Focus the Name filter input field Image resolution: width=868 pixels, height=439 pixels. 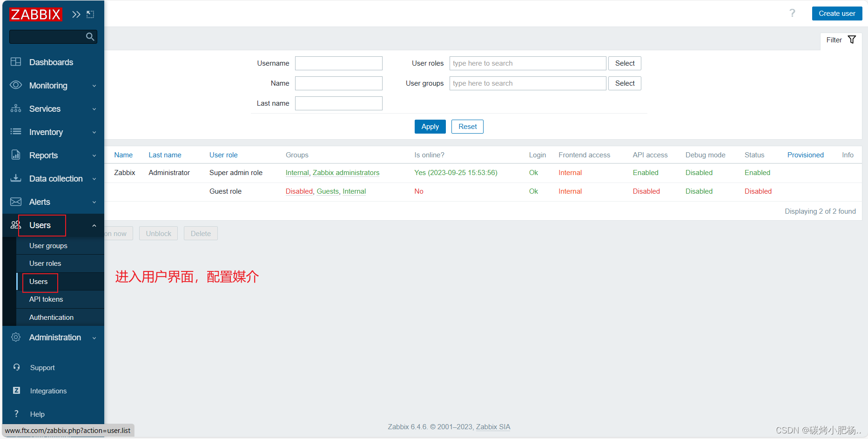click(x=339, y=83)
